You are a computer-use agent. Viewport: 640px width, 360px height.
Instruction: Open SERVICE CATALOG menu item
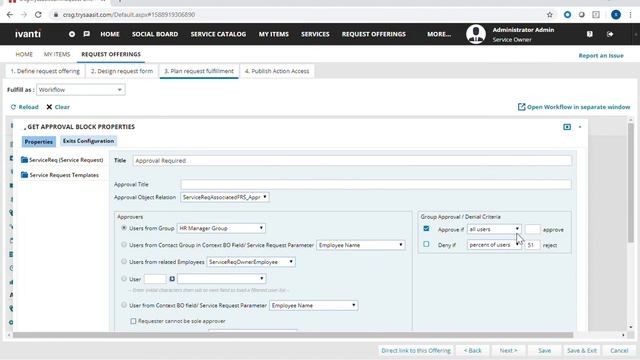pos(218,34)
